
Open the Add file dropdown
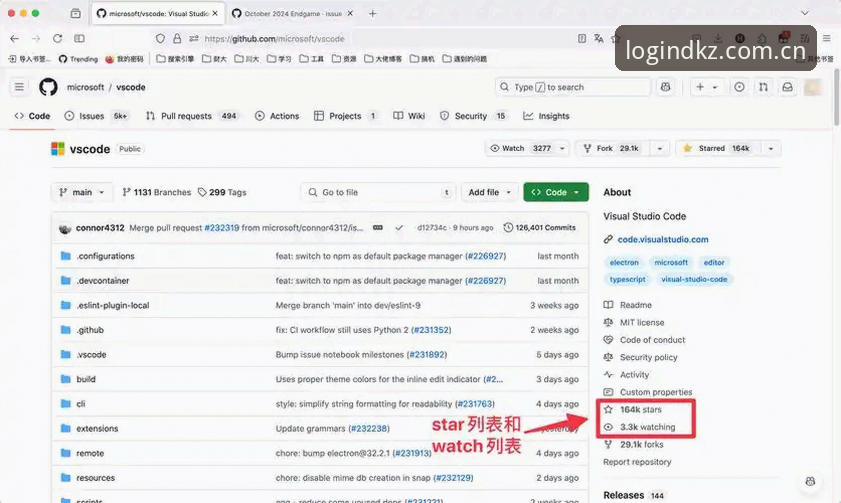pos(489,192)
